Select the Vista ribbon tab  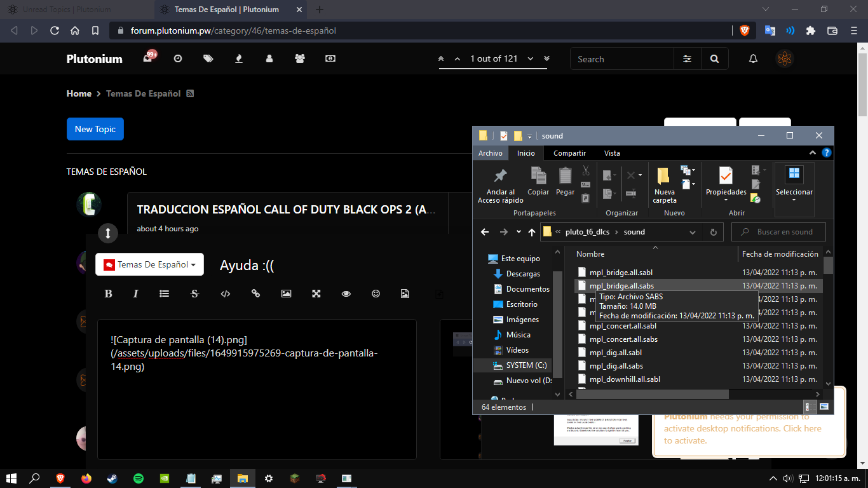pos(612,153)
